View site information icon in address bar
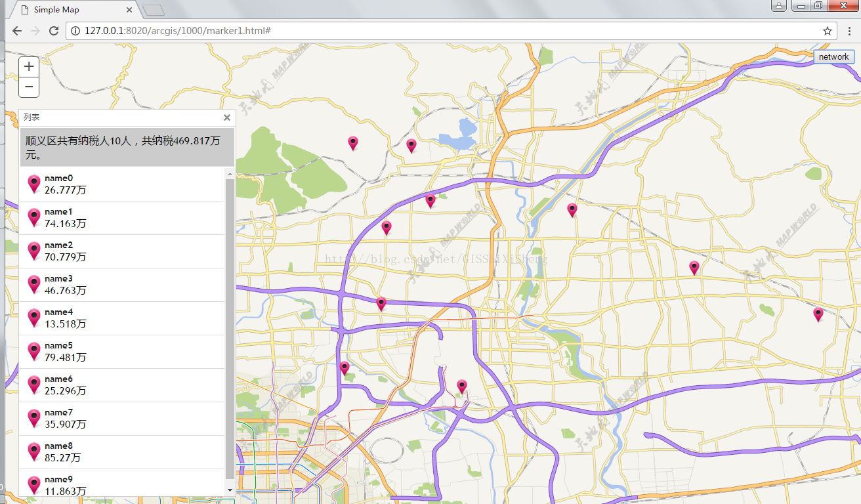This screenshot has width=861, height=504. point(75,31)
